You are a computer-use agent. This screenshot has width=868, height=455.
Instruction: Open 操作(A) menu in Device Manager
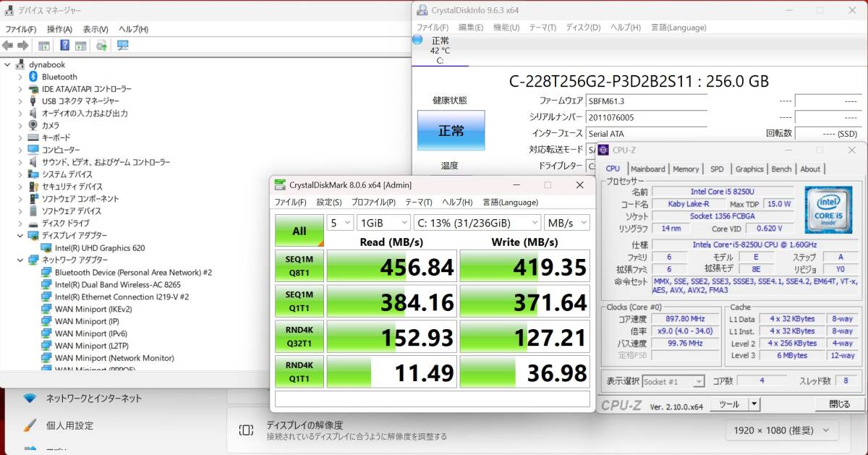[x=59, y=29]
